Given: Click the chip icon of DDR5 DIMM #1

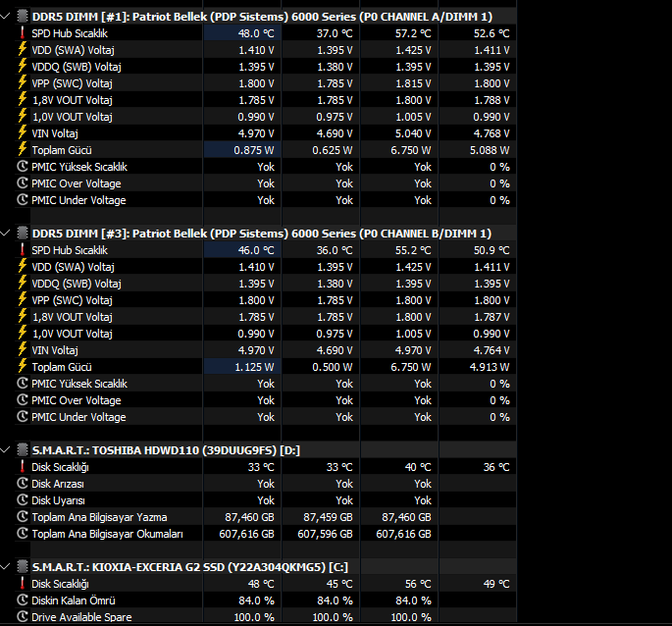Looking at the screenshot, I should pos(23,17).
